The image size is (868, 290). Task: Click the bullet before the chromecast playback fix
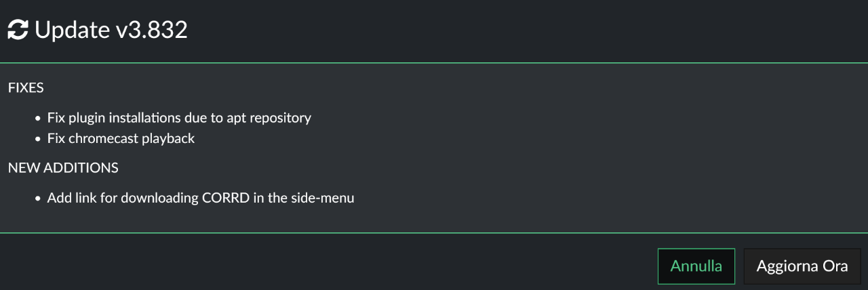click(38, 140)
